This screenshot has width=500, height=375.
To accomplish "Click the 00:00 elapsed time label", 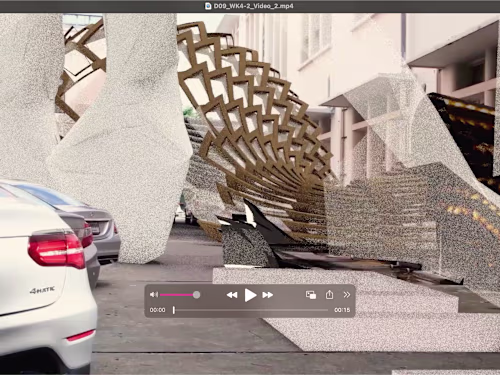I will coord(157,310).
